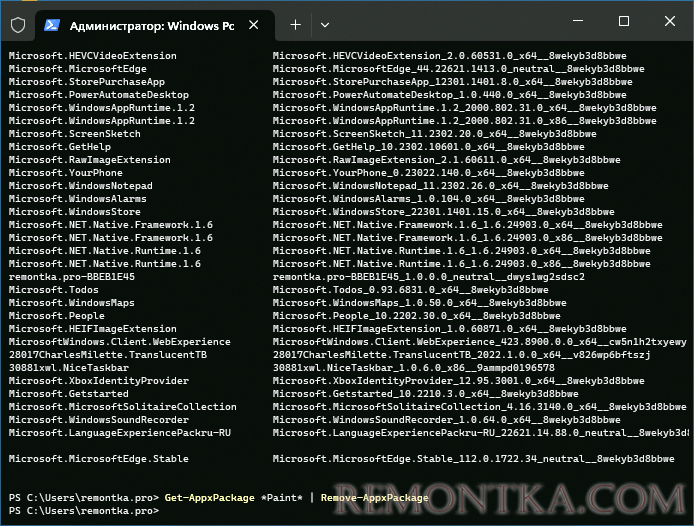Screen dimensions: 694x526
Task: Click Microsoft.MicrosoftSolitaireCollection name entry
Action: tap(123, 407)
